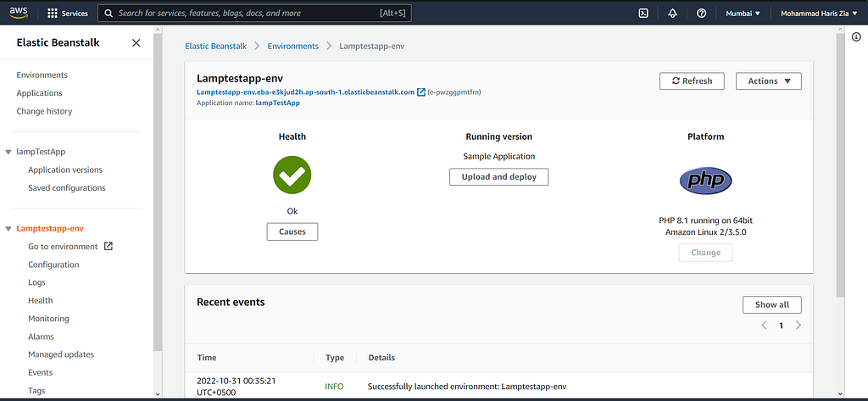Click the external link icon next to Go to environment
The image size is (868, 401).
(108, 246)
